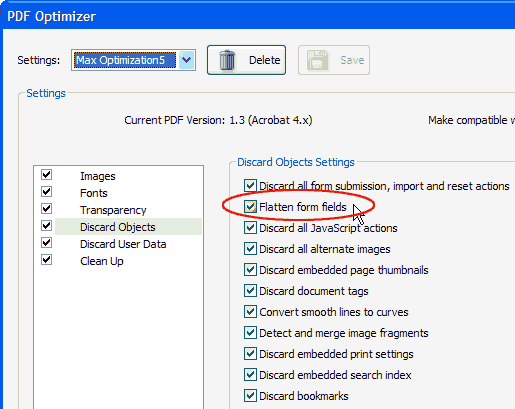
Task: Select the Images panel in list
Action: [98, 176]
